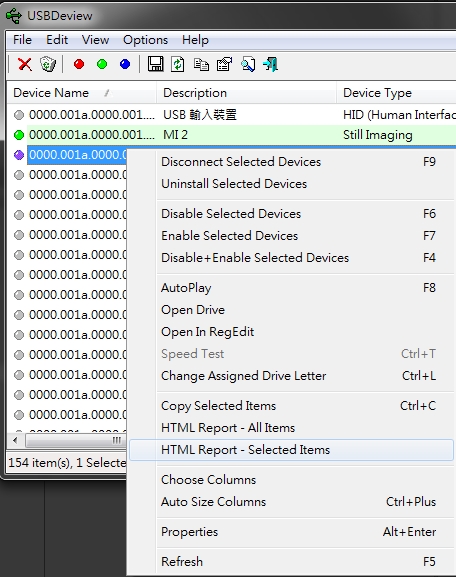The width and height of the screenshot is (456, 577).
Task: Click the blue circle toolbar icon
Action: pos(125,64)
